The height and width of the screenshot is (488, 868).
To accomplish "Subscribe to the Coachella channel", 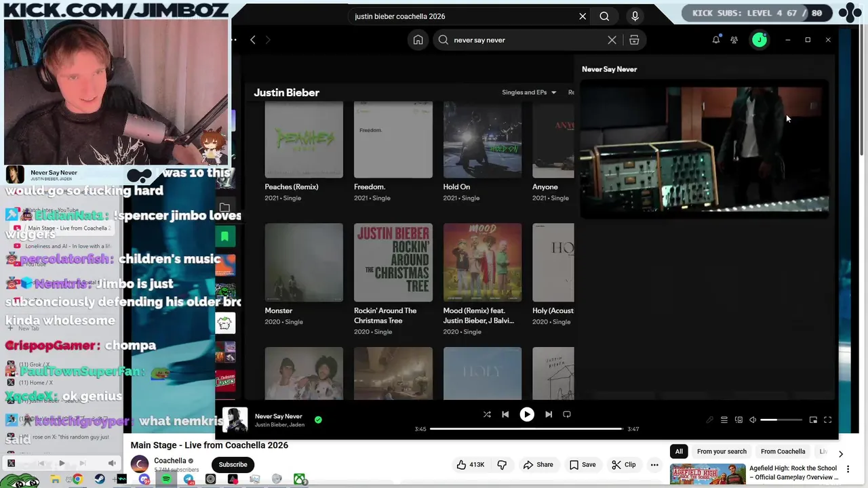I will click(233, 464).
